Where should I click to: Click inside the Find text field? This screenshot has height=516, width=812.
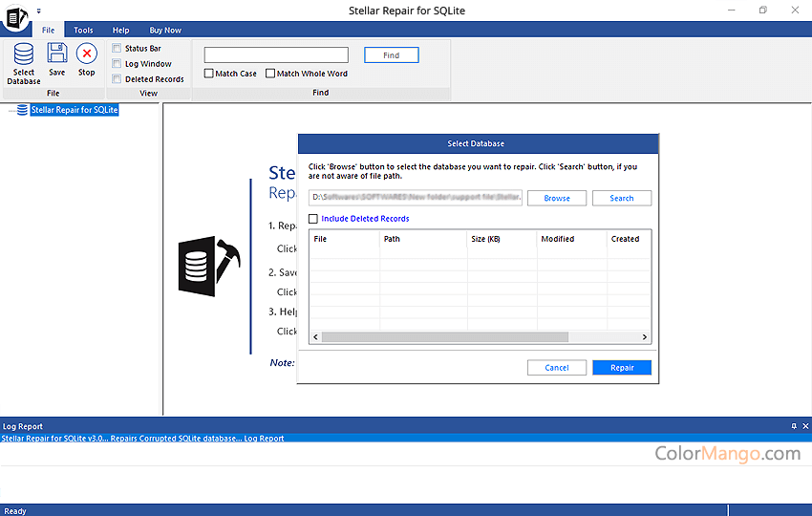click(276, 55)
